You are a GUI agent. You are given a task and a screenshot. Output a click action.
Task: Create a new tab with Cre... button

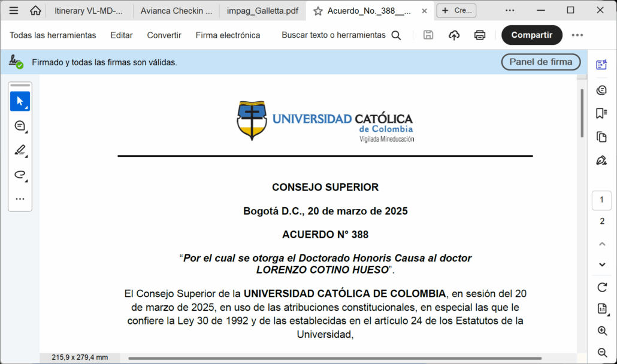pyautogui.click(x=456, y=11)
